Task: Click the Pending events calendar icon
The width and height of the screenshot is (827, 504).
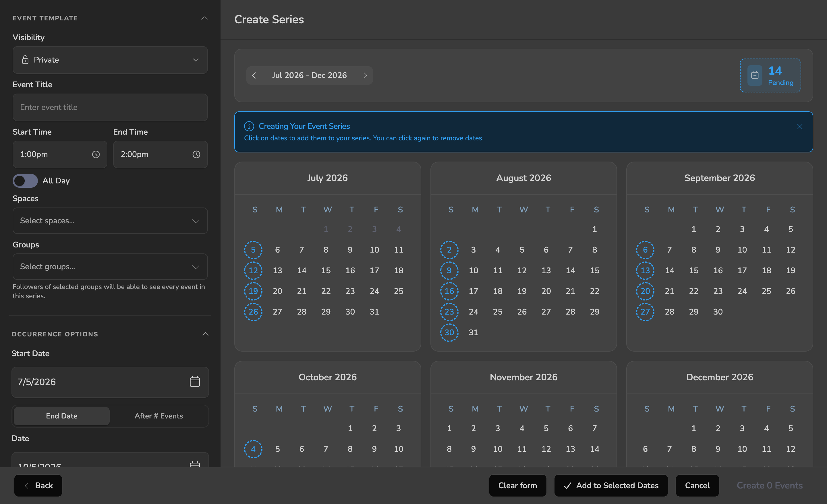Action: tap(755, 75)
